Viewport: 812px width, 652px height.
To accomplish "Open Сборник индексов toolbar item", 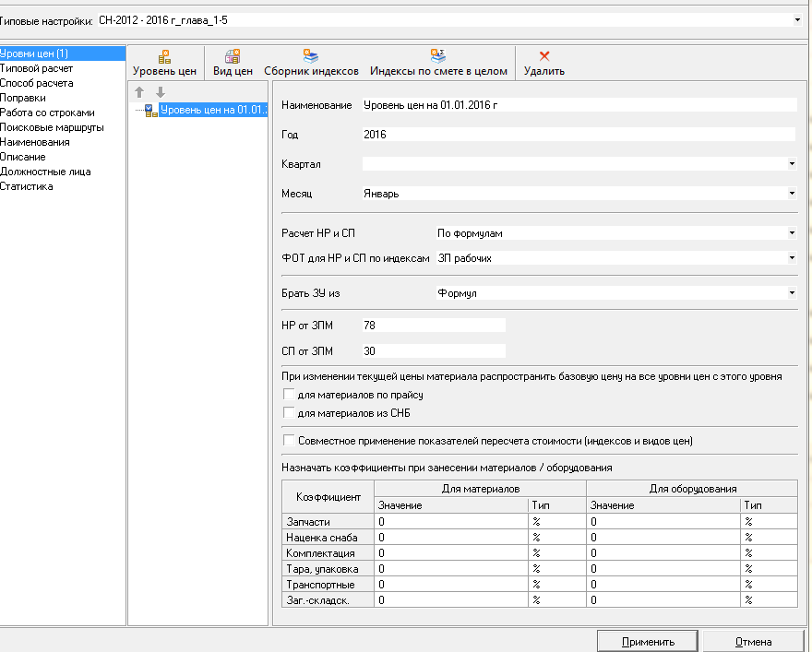I will (x=311, y=63).
